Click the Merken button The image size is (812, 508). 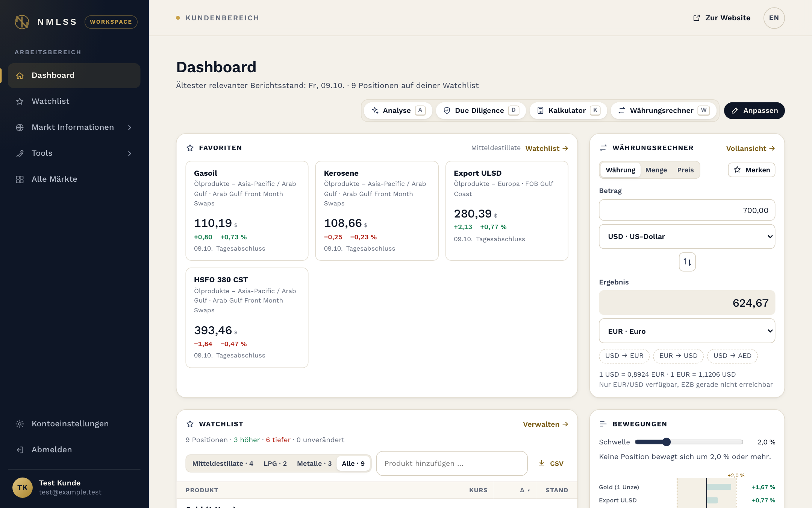pos(752,170)
